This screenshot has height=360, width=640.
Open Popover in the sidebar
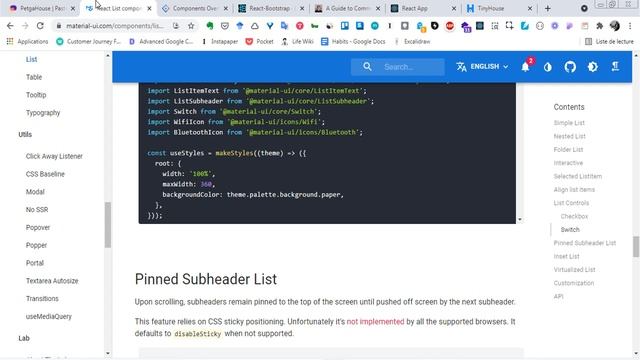pos(38,227)
